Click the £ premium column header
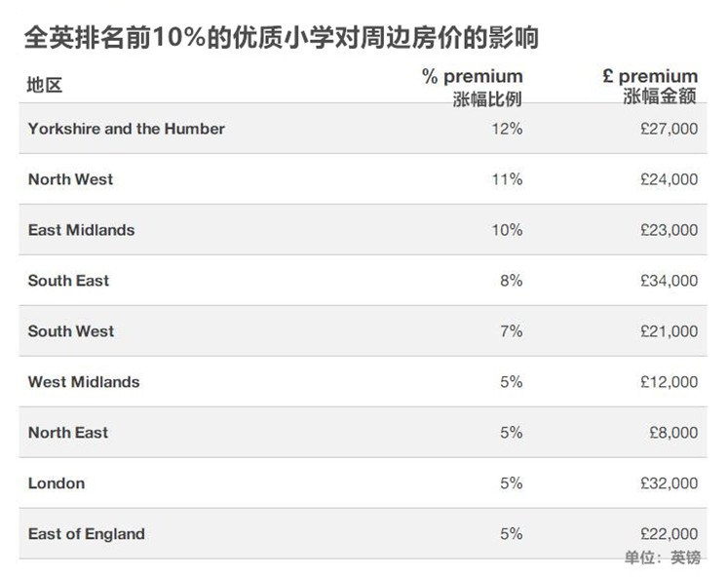Viewport: 728px width, 578px height. [x=650, y=77]
